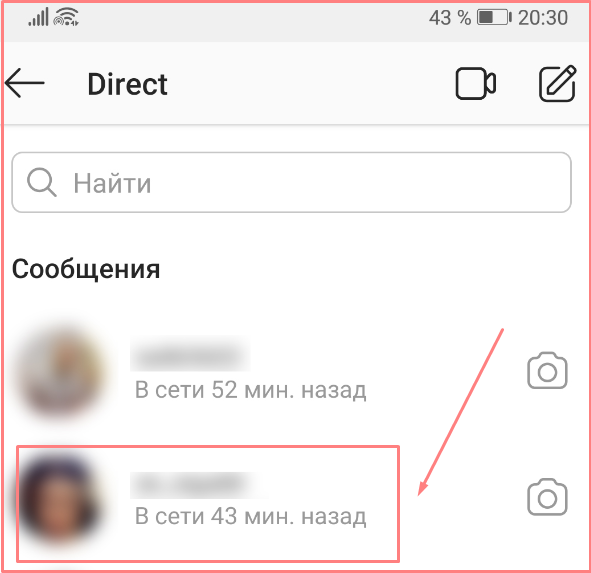The height and width of the screenshot is (573, 591).
Task: Tap the Сообщения section heading
Action: pos(86,269)
